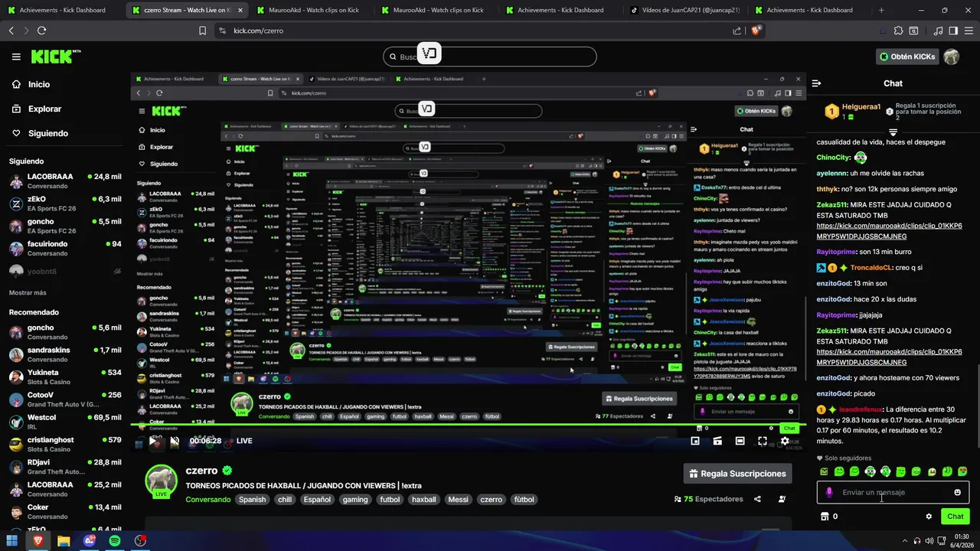Collapse the chat panel arrow icon
The height and width of the screenshot is (551, 980).
816,83
